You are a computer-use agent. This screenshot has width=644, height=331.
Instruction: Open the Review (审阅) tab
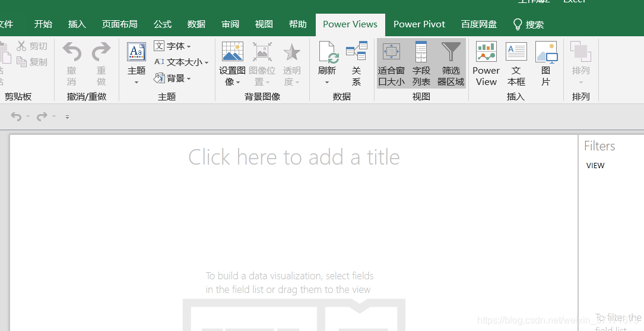[230, 24]
